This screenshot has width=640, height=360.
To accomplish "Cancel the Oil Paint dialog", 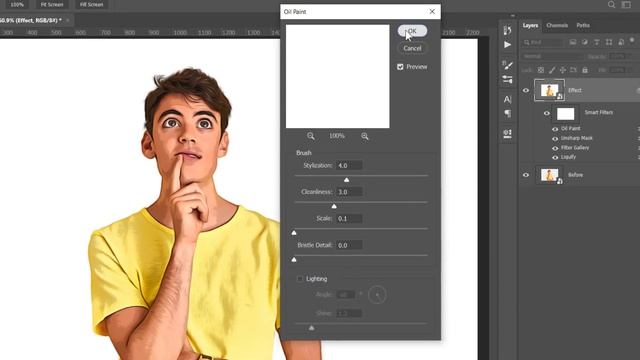I will 412,48.
